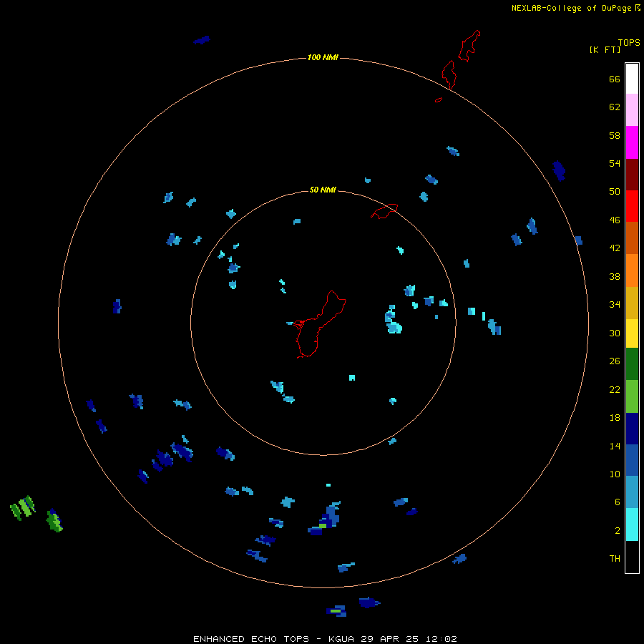Viewport: 644px width, 644px height.
Task: Click the legend value 6
Action: 617,502
